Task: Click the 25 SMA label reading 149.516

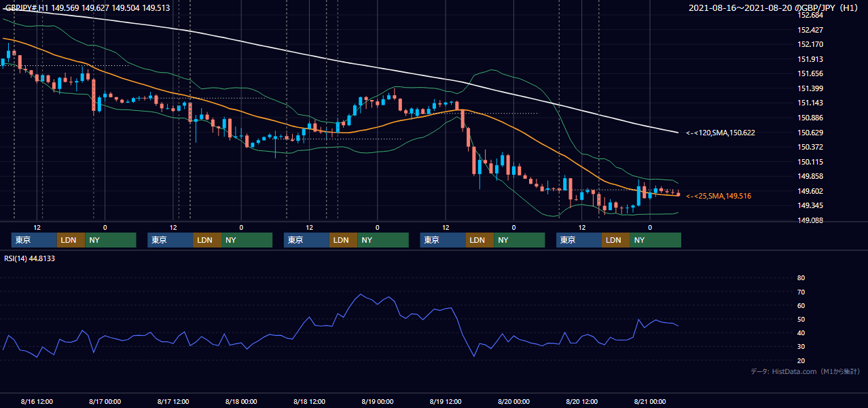Action: pyautogui.click(x=719, y=196)
